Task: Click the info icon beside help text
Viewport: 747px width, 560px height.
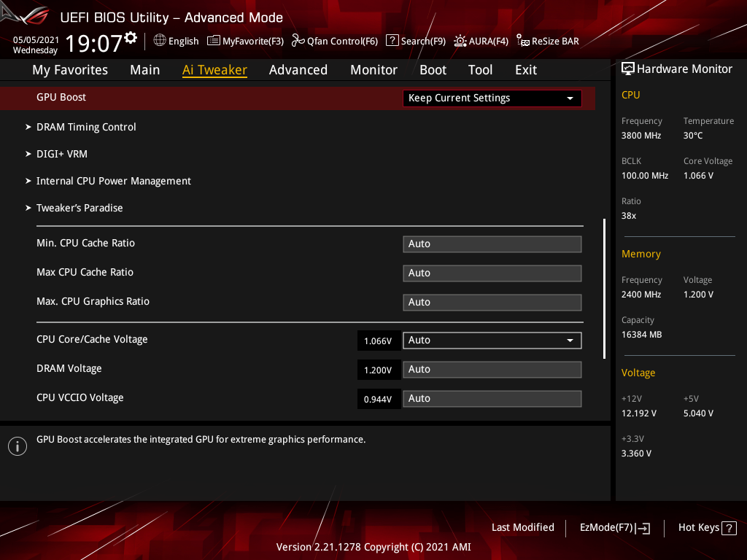Action: [18, 446]
